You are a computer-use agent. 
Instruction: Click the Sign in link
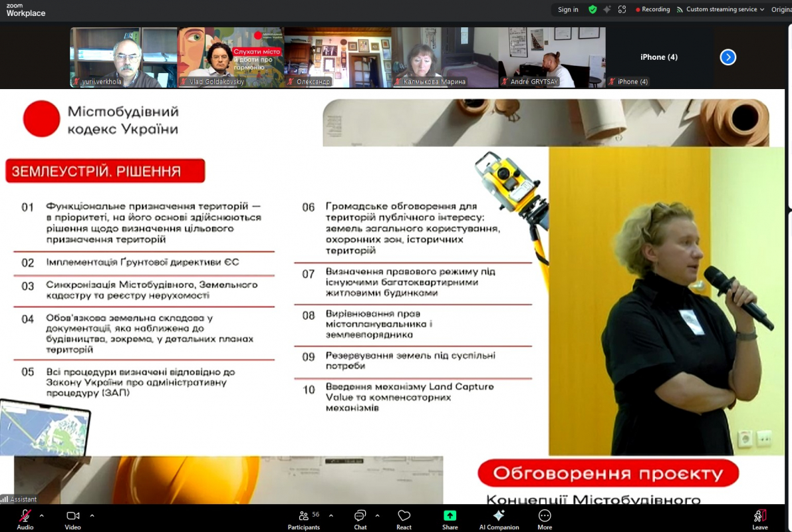pos(567,9)
